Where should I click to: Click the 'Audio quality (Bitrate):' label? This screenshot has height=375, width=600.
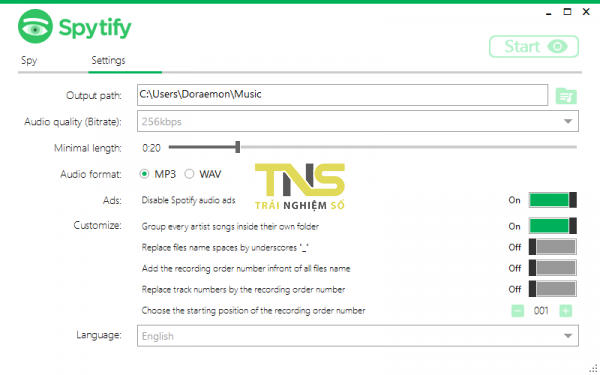tap(73, 122)
